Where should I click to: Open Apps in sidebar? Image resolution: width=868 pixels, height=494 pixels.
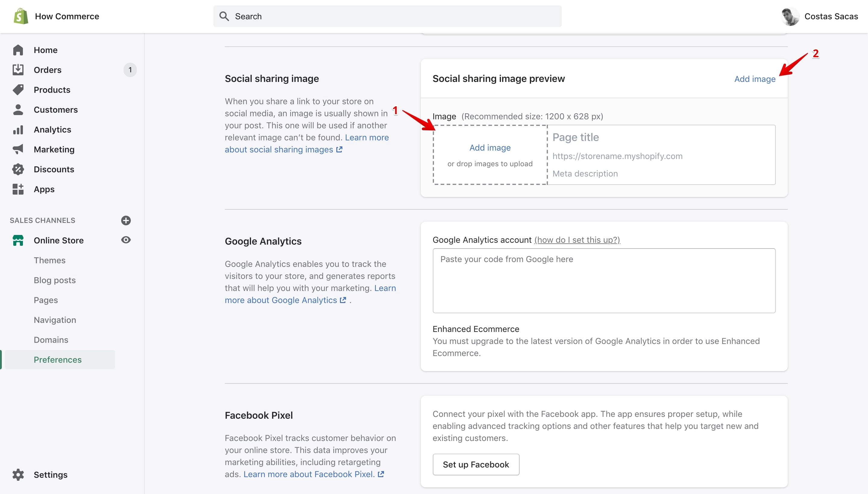[44, 189]
